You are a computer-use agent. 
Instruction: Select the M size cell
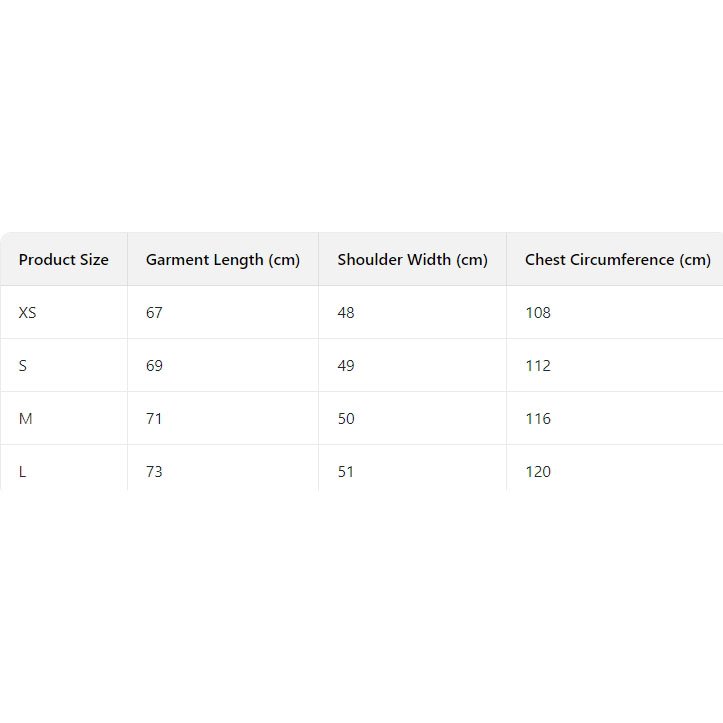pos(26,419)
